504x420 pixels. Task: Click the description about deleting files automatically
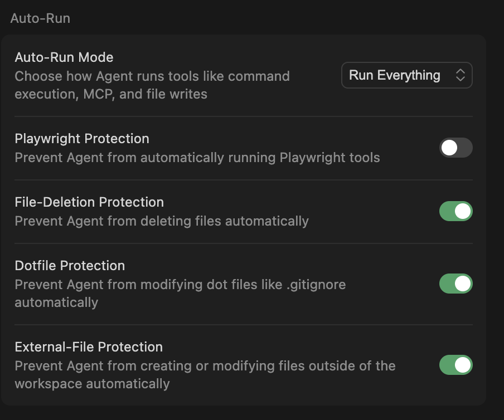pos(162,221)
